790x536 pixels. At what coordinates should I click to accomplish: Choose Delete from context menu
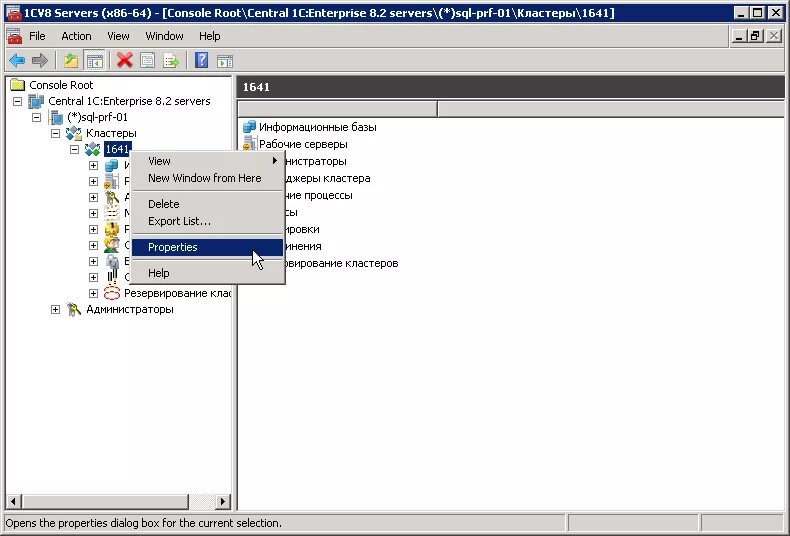coord(208,204)
